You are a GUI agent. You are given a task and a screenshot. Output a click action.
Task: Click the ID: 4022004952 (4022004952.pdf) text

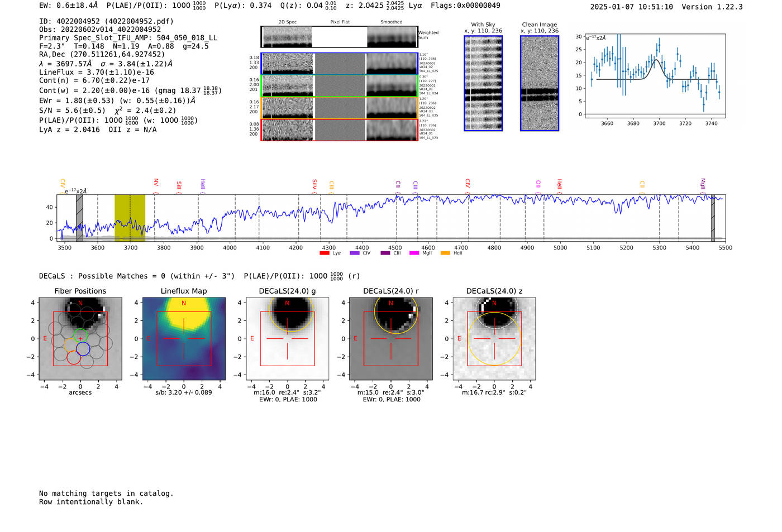tap(106, 21)
